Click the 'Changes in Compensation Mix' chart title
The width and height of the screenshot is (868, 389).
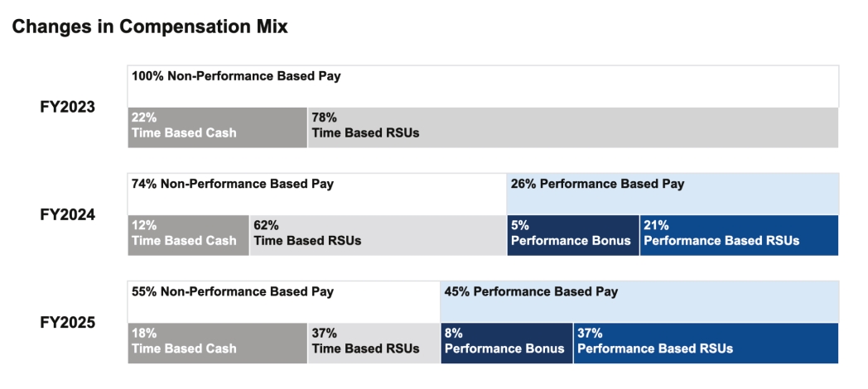click(x=150, y=26)
